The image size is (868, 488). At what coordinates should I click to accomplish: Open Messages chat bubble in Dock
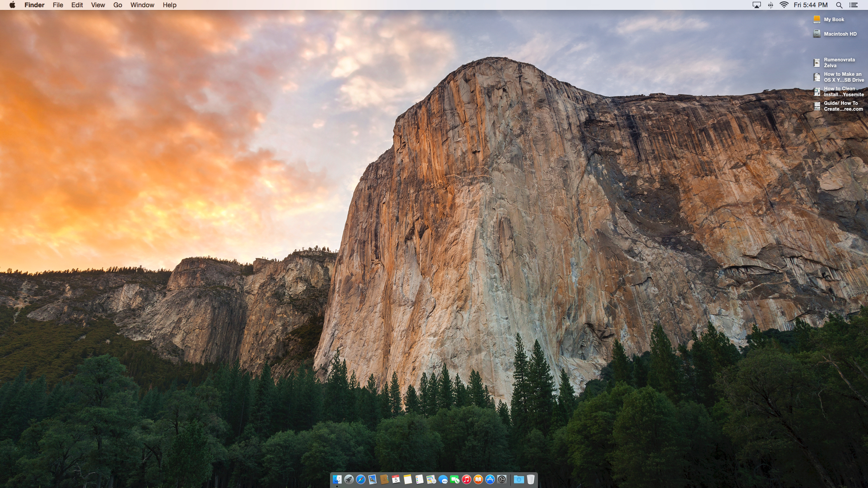click(443, 479)
